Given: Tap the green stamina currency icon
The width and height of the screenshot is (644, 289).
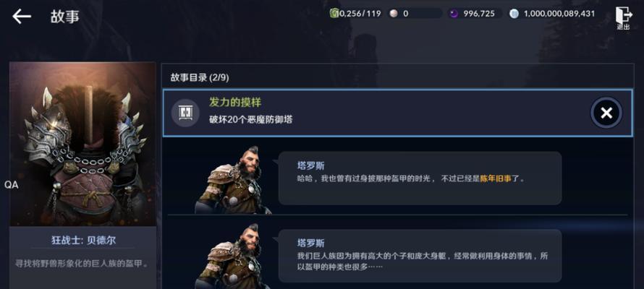Looking at the screenshot, I should tap(334, 14).
